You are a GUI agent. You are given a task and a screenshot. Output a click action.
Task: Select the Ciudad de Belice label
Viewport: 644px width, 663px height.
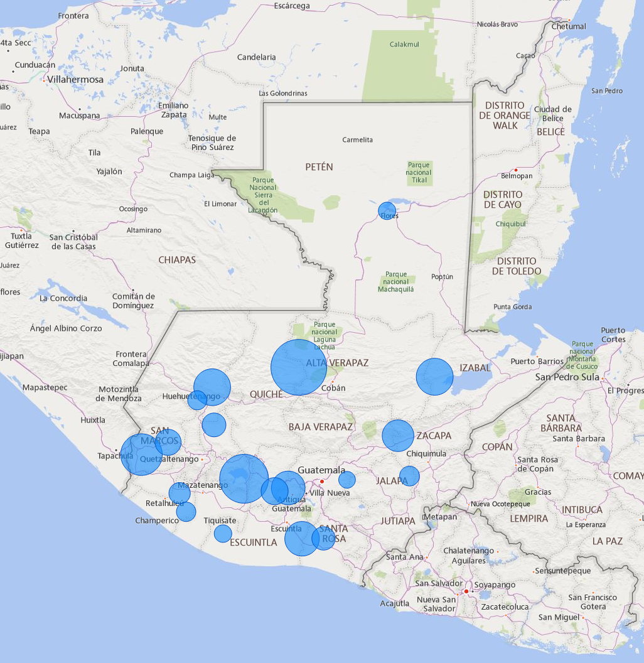pos(552,114)
